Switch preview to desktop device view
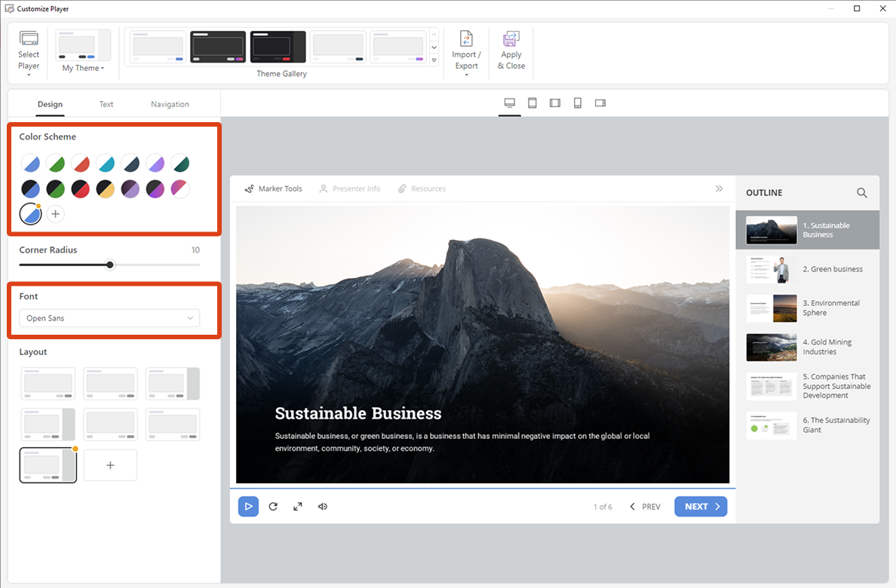This screenshot has width=896, height=588. [510, 103]
